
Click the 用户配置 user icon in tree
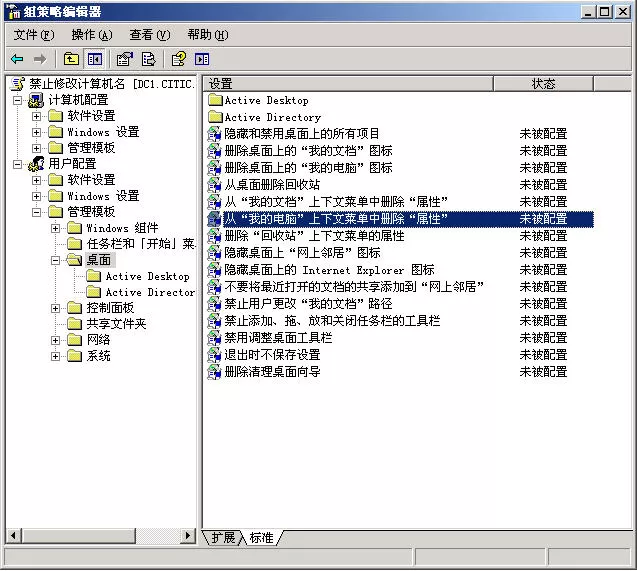point(36,164)
